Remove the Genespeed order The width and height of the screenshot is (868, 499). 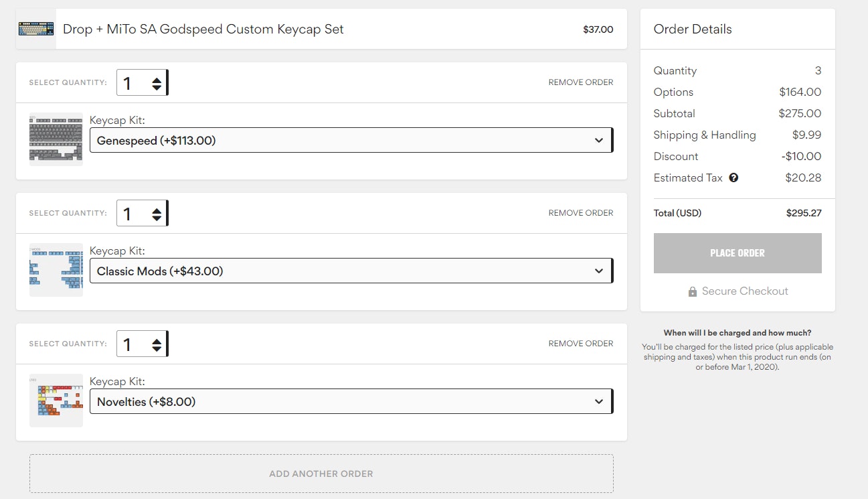[580, 82]
